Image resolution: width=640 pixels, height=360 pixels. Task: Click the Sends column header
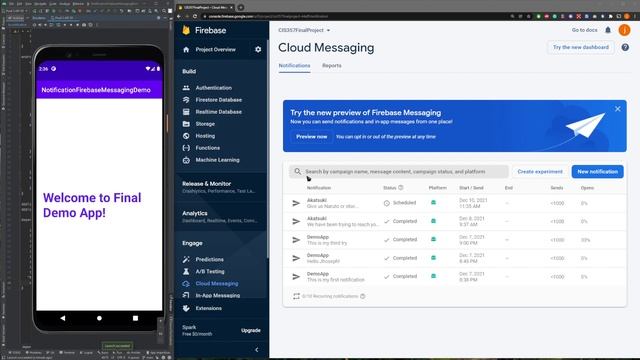pos(557,188)
